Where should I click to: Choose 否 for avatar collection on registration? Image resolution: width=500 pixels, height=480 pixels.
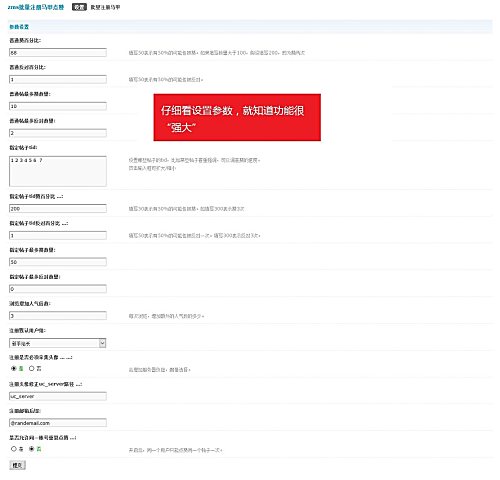tap(32, 368)
